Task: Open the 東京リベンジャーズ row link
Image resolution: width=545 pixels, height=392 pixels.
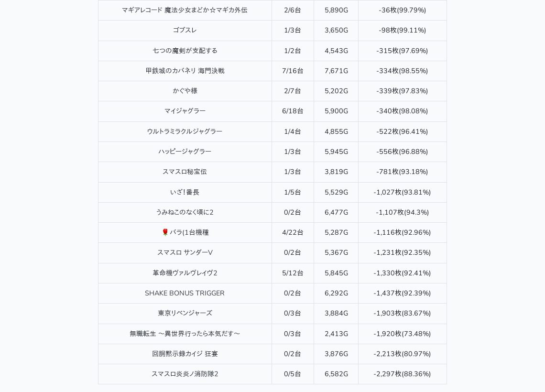Action: tap(185, 313)
